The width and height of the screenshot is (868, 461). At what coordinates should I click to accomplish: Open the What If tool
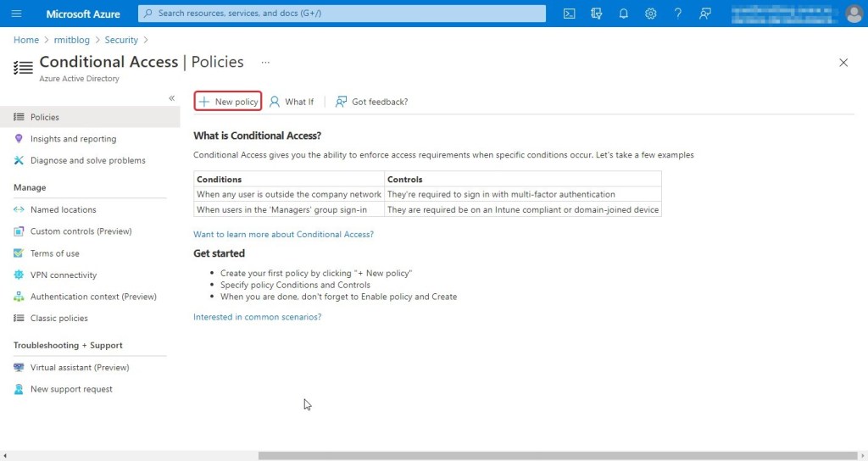(x=292, y=102)
